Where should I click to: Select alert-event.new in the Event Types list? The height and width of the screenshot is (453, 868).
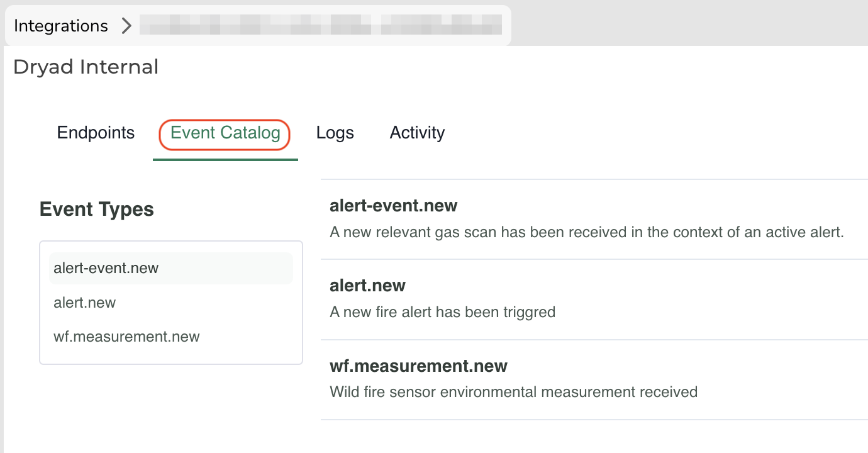click(x=106, y=268)
